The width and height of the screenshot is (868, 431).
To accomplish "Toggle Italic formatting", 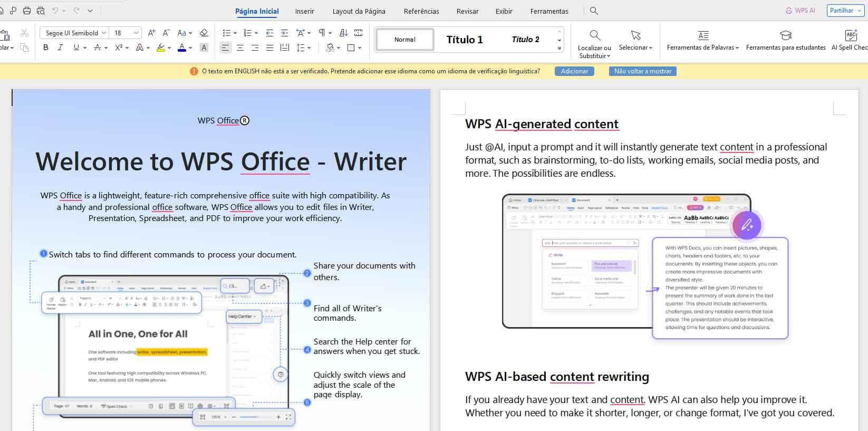I will point(60,47).
